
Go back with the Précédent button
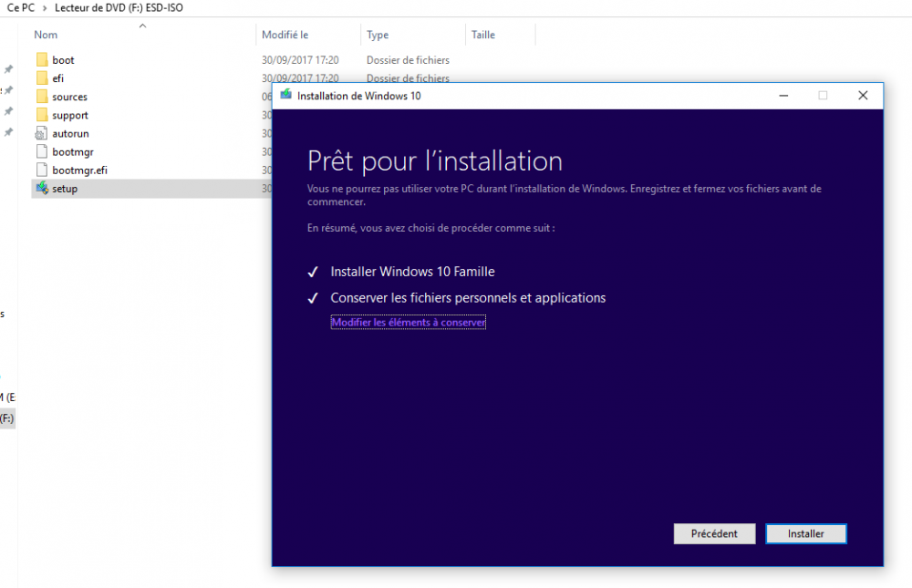[x=714, y=533]
